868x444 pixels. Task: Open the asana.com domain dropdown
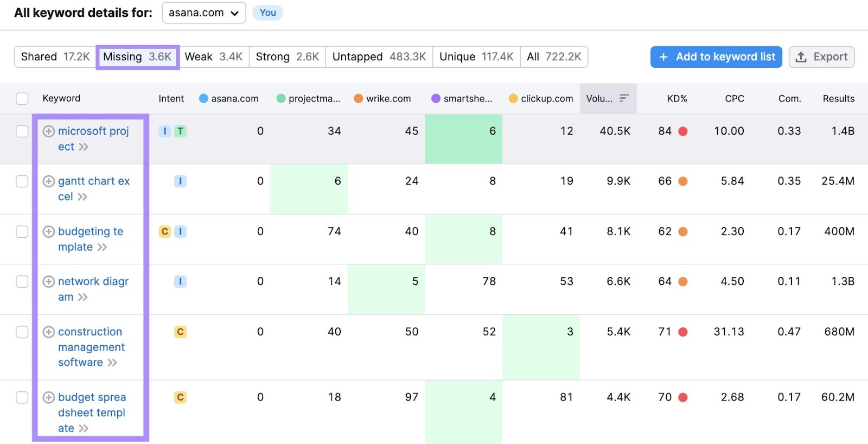point(203,13)
